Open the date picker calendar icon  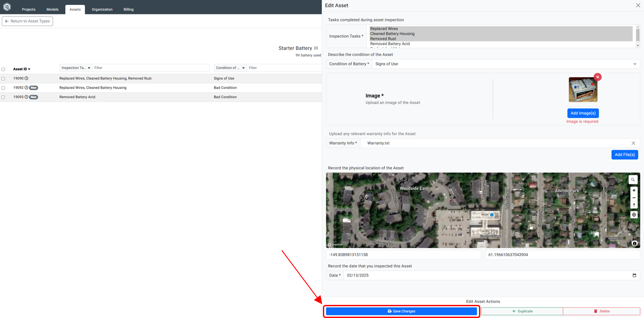634,276
